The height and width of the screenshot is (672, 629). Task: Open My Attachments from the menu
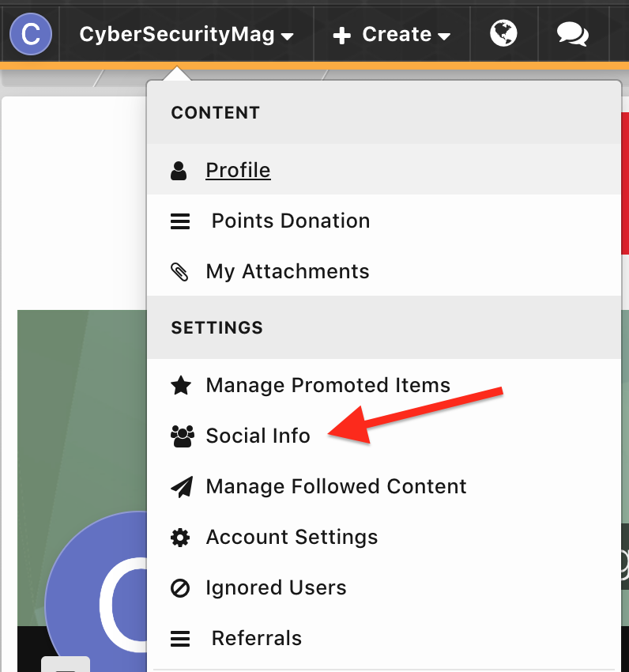287,272
